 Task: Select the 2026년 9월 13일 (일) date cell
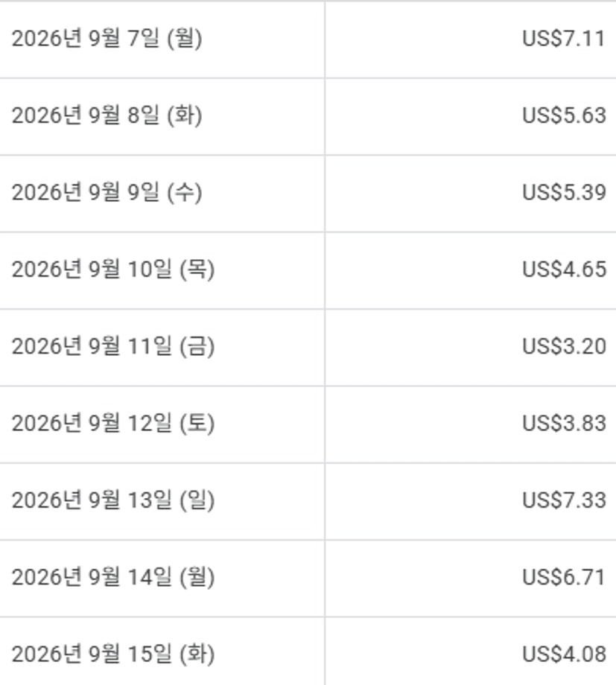[162, 502]
